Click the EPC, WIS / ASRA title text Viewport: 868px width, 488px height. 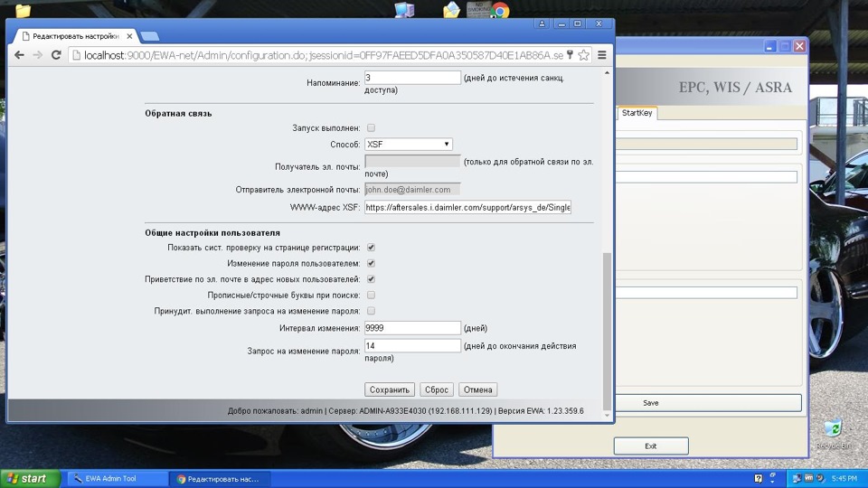(735, 88)
